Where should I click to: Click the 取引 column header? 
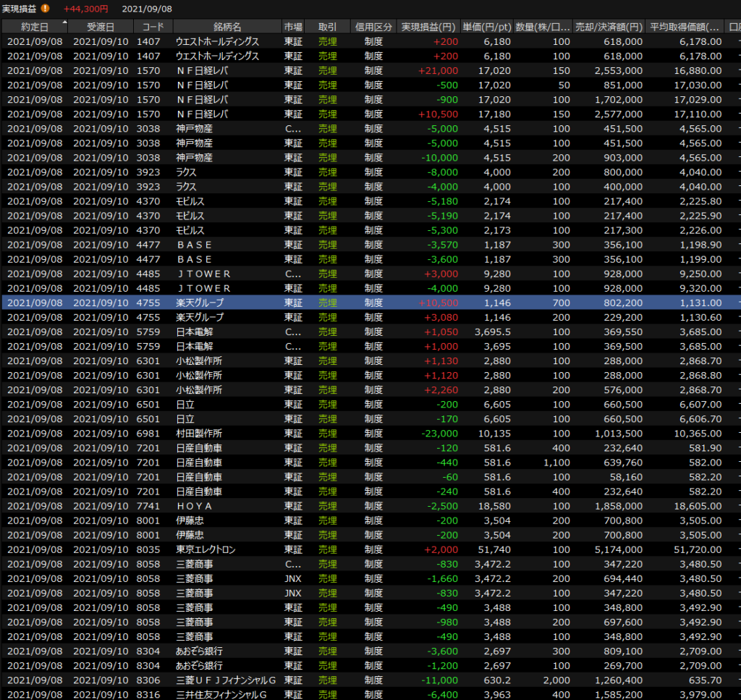(327, 27)
